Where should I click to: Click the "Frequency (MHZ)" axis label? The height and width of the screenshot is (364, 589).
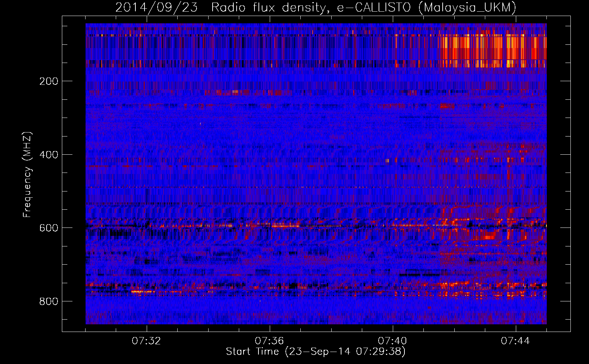pyautogui.click(x=27, y=174)
